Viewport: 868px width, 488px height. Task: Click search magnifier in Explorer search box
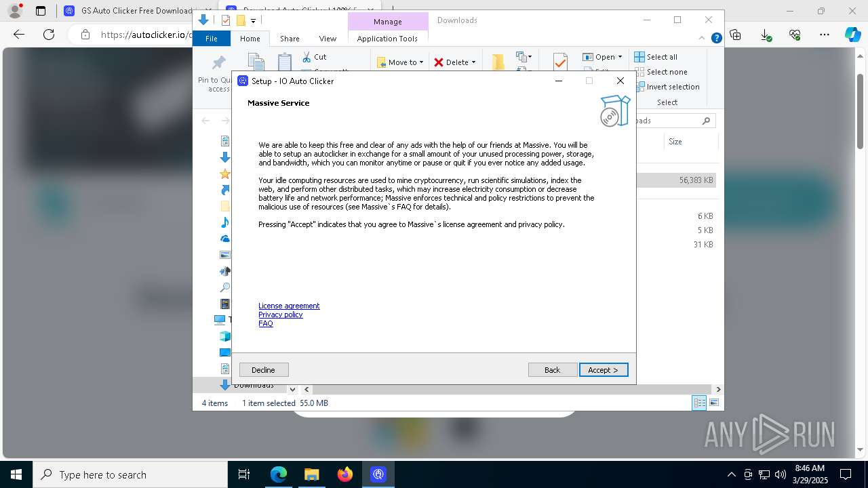coord(706,121)
